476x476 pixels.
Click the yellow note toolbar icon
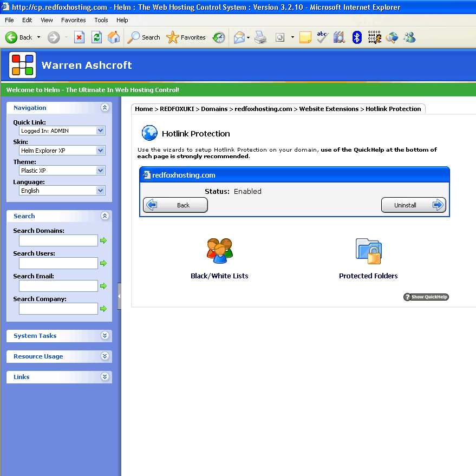[305, 38]
